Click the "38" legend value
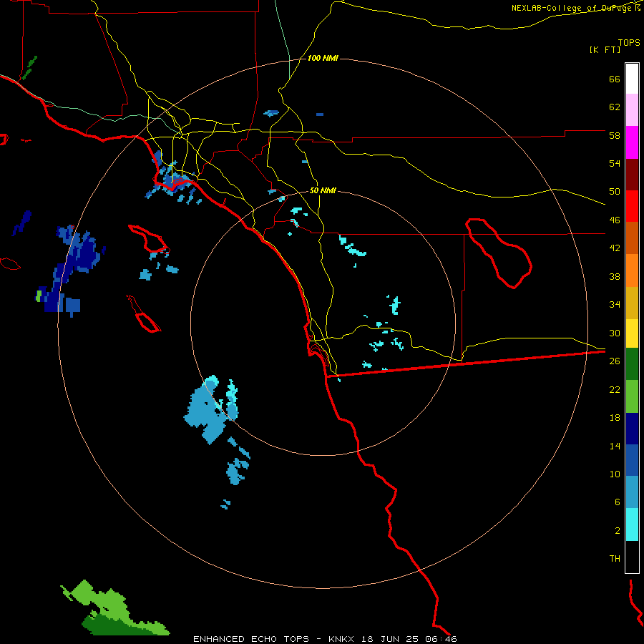The image size is (644, 644). point(615,276)
